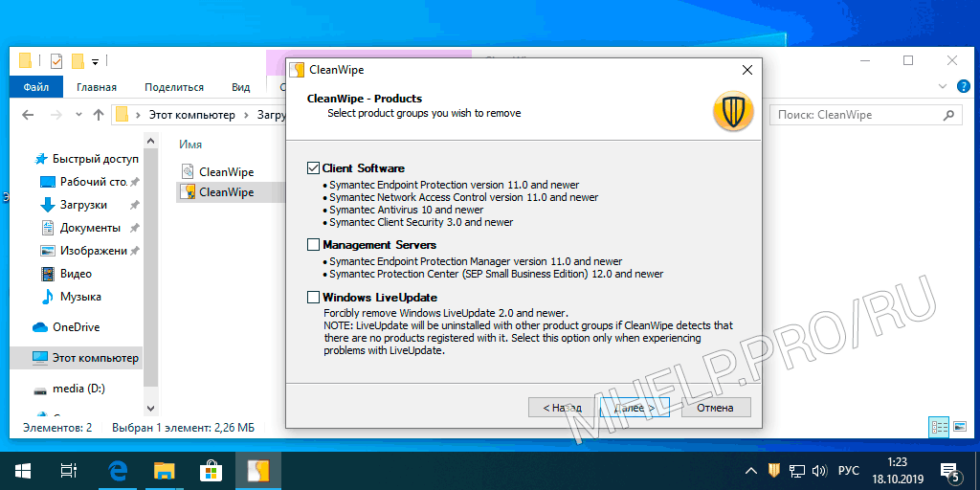The image size is (980, 490).
Task: Click Explorer quick access properties icon
Action: tap(56, 61)
